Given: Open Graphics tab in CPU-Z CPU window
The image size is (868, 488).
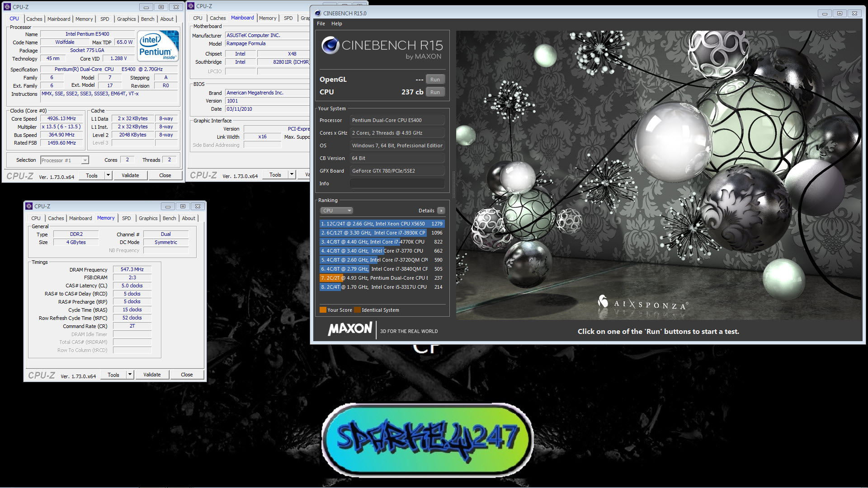Looking at the screenshot, I should point(127,19).
